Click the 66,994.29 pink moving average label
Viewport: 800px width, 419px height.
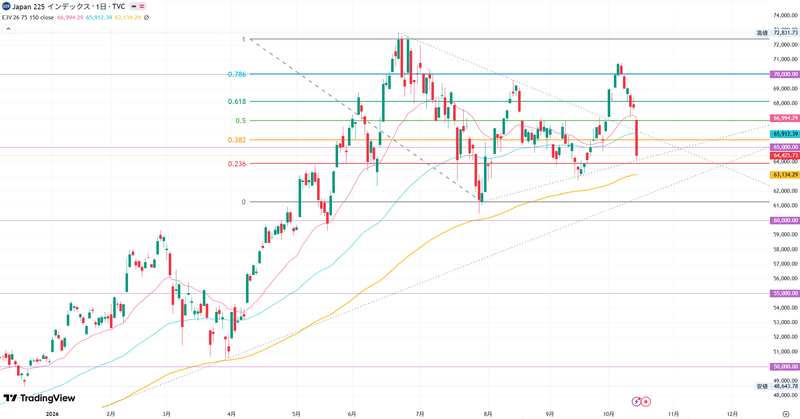[x=785, y=118]
